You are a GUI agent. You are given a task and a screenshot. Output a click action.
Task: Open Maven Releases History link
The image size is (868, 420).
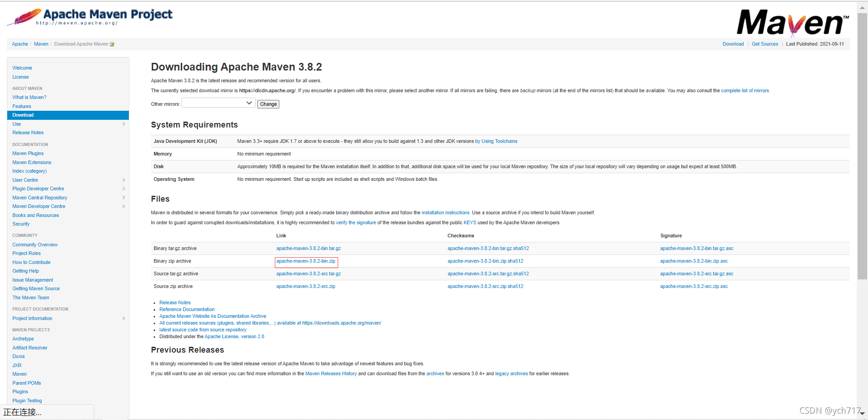pos(331,373)
